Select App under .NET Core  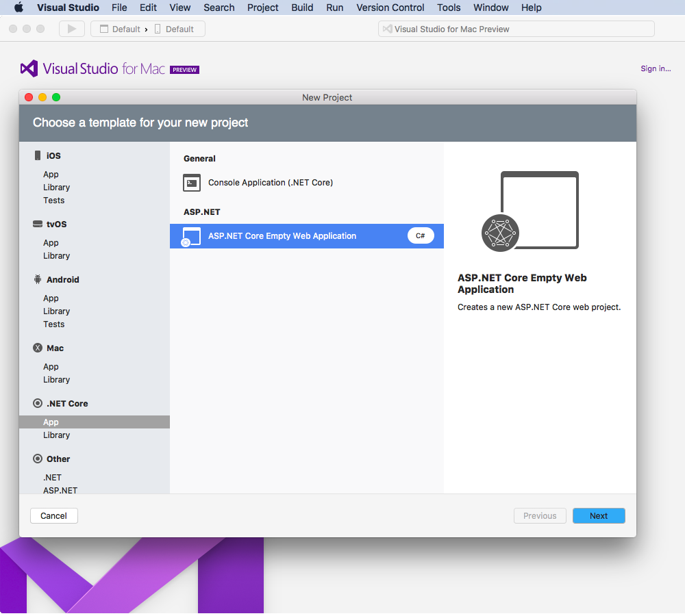95,422
